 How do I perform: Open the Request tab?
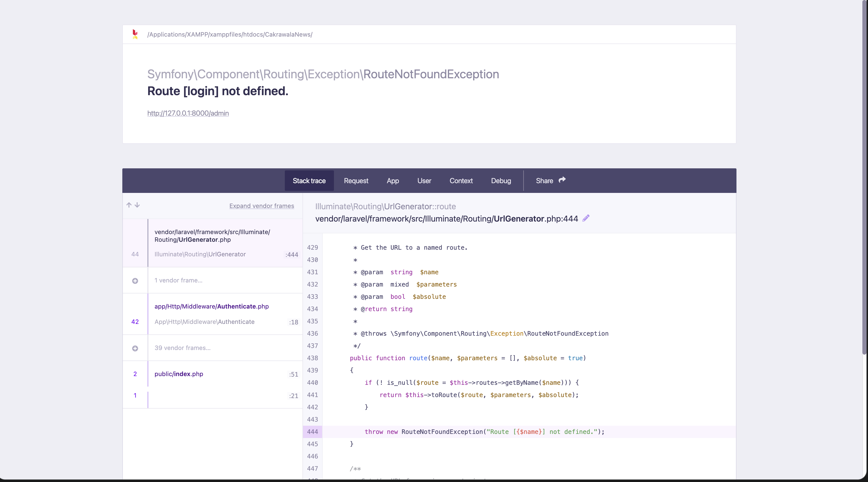click(356, 181)
